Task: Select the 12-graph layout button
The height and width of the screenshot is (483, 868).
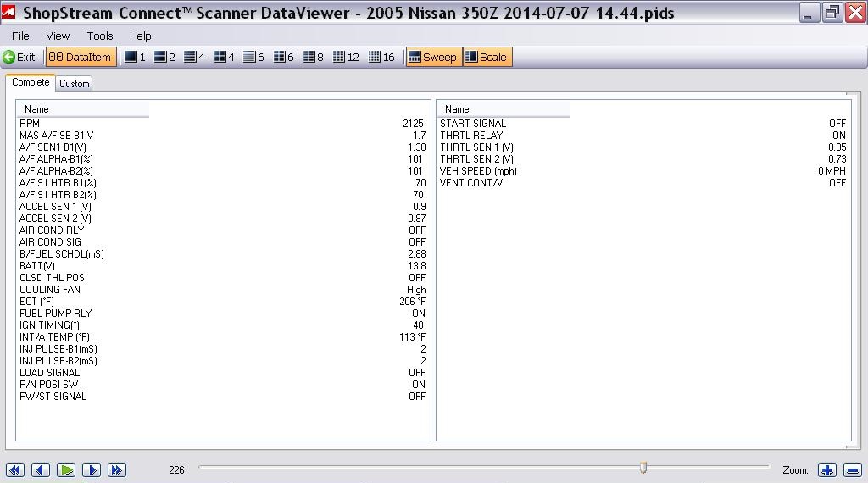Action: pyautogui.click(x=346, y=57)
